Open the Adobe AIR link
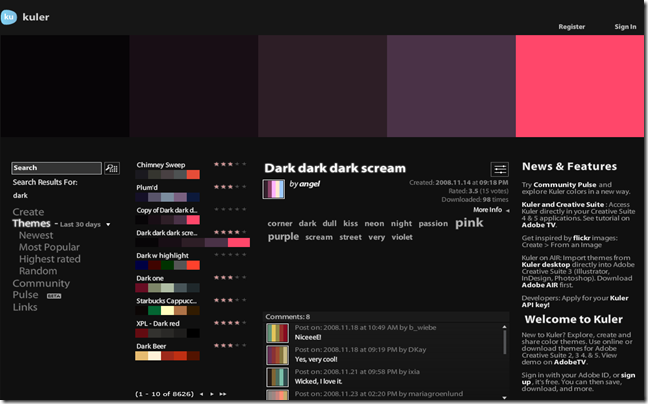648x404 pixels. (539, 285)
